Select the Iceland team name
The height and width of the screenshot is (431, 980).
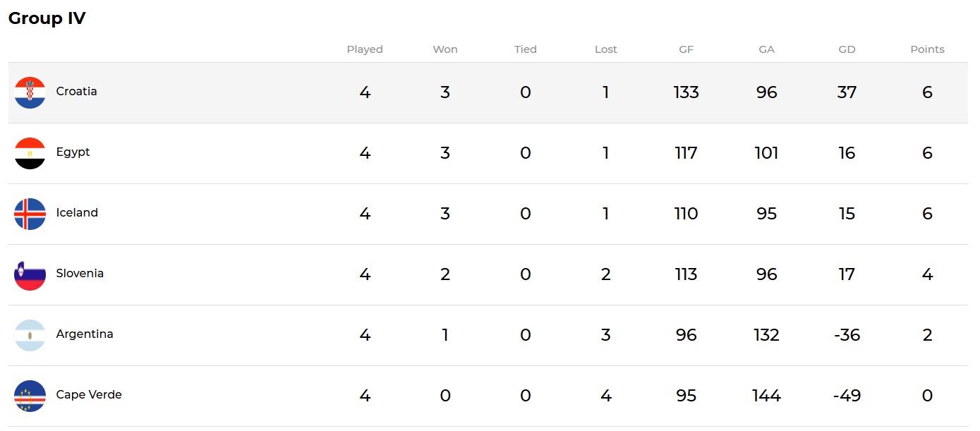coord(77,213)
